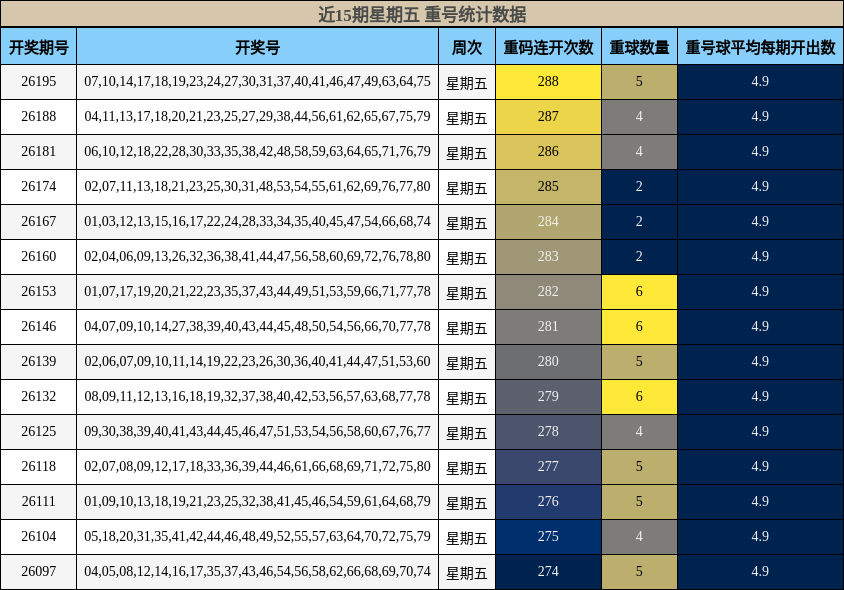Viewport: 844px width, 590px height.
Task: Click draw numbers starting 07,10,14,17 for 26195
Action: (257, 81)
